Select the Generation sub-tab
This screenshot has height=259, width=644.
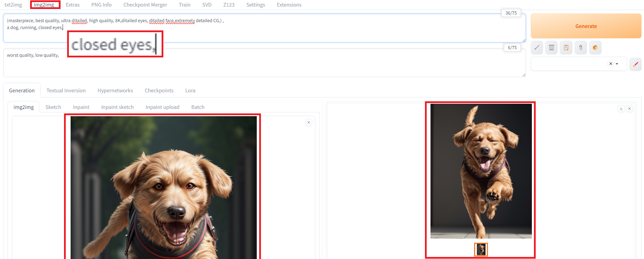pos(22,91)
